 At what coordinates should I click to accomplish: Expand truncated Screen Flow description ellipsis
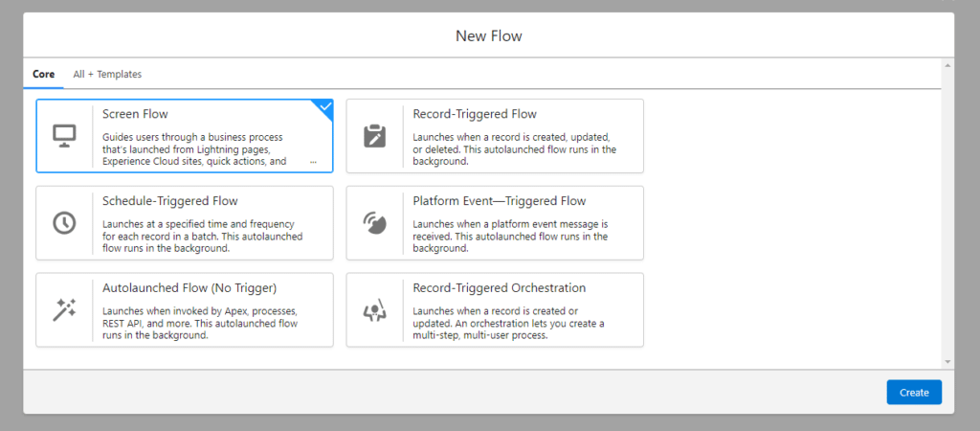[x=313, y=162]
